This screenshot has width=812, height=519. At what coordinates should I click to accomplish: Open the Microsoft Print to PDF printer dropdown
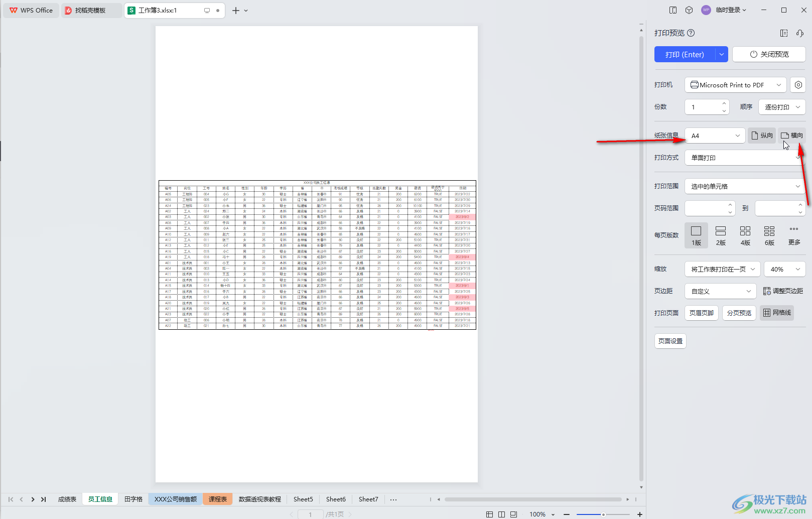(735, 85)
